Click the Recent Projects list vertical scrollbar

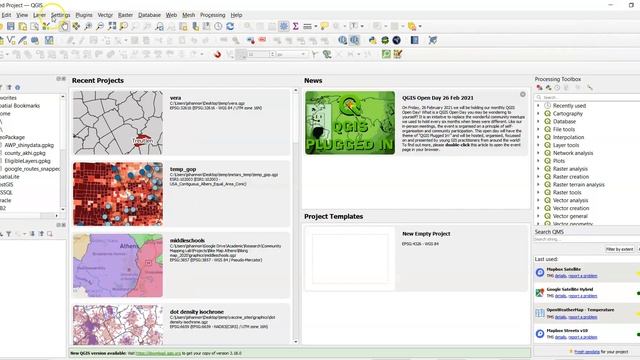pyautogui.click(x=296, y=216)
